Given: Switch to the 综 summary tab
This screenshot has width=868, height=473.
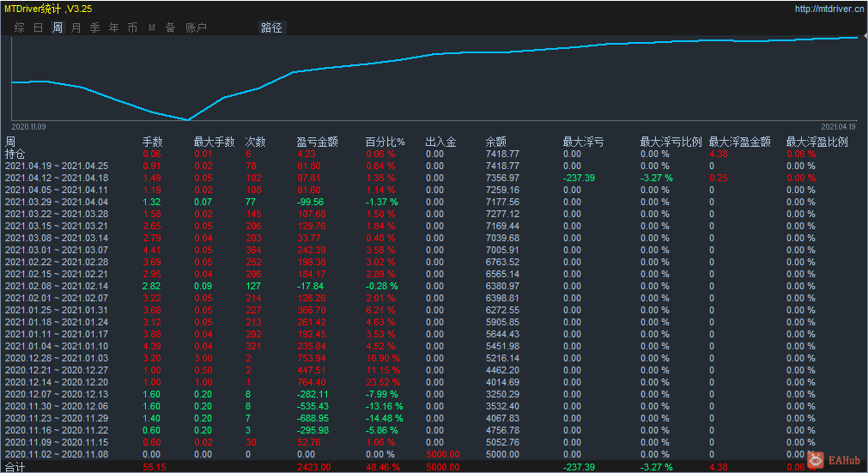Looking at the screenshot, I should 20,27.
